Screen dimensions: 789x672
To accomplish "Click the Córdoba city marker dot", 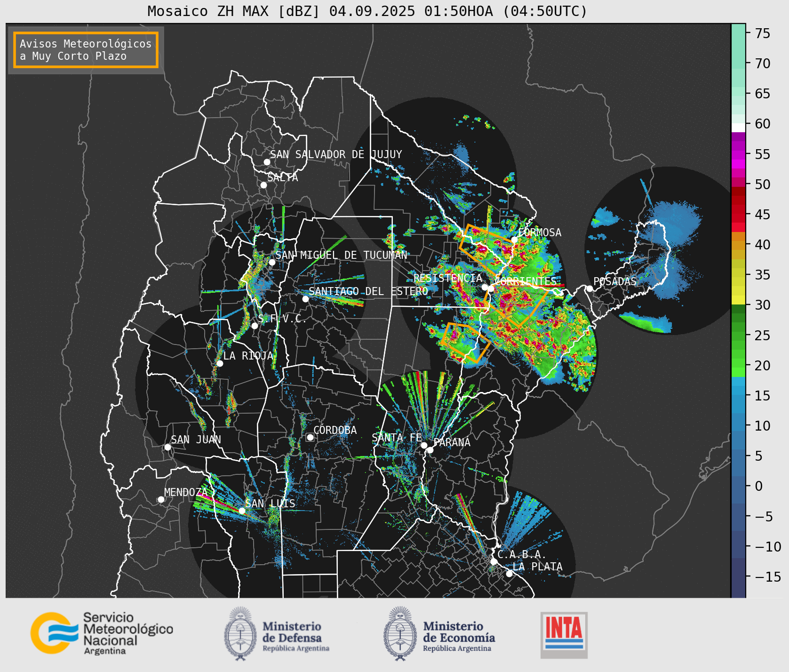I will (310, 437).
